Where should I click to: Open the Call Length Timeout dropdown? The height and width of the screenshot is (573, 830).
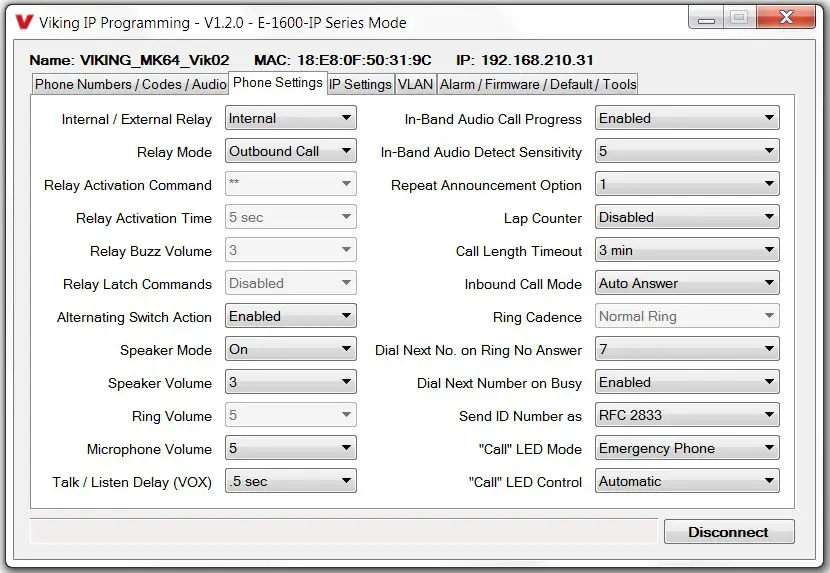pyautogui.click(x=687, y=250)
